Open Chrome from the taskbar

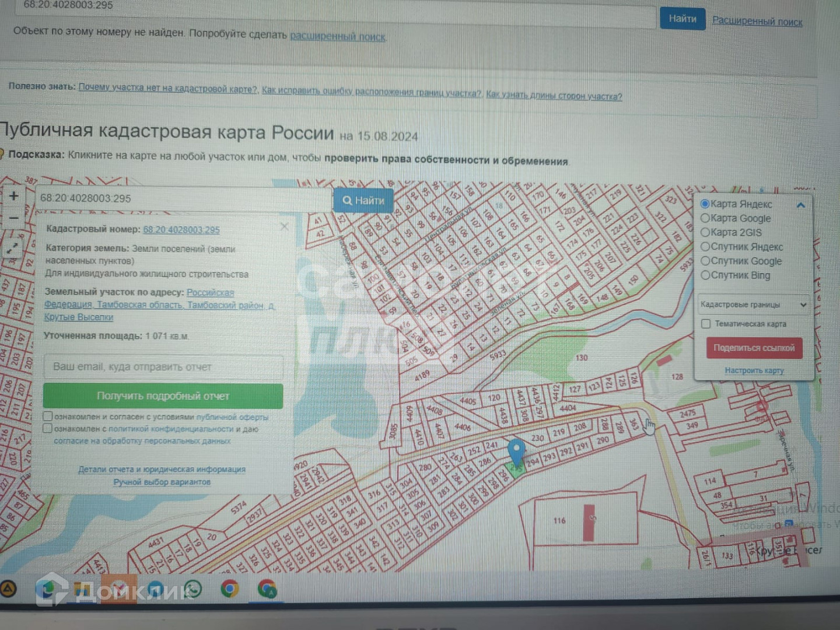[x=230, y=589]
